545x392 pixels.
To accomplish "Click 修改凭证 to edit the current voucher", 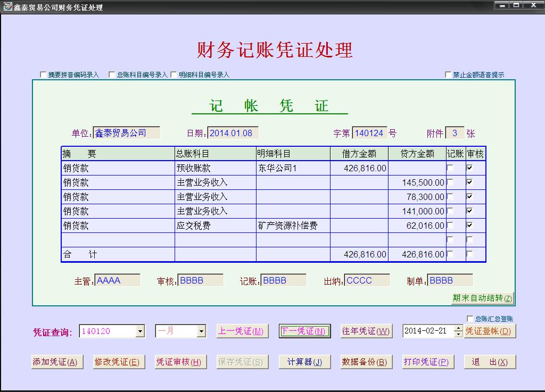I will tap(118, 361).
